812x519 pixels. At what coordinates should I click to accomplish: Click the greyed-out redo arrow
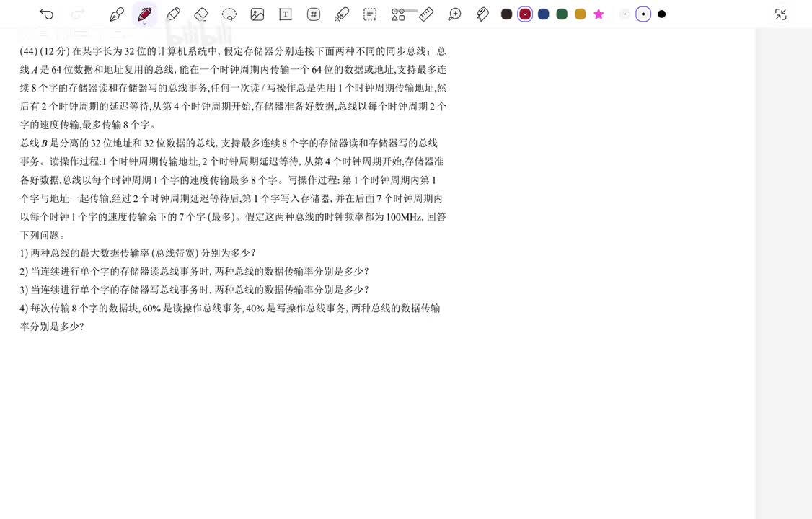[78, 14]
